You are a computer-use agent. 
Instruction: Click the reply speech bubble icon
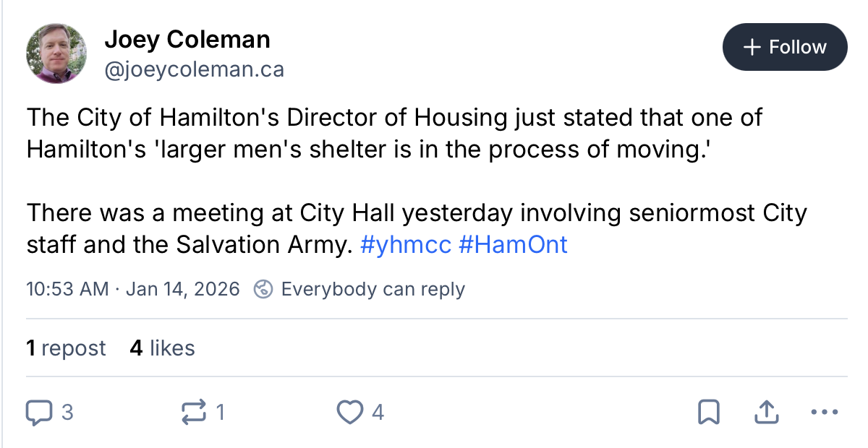(x=38, y=413)
